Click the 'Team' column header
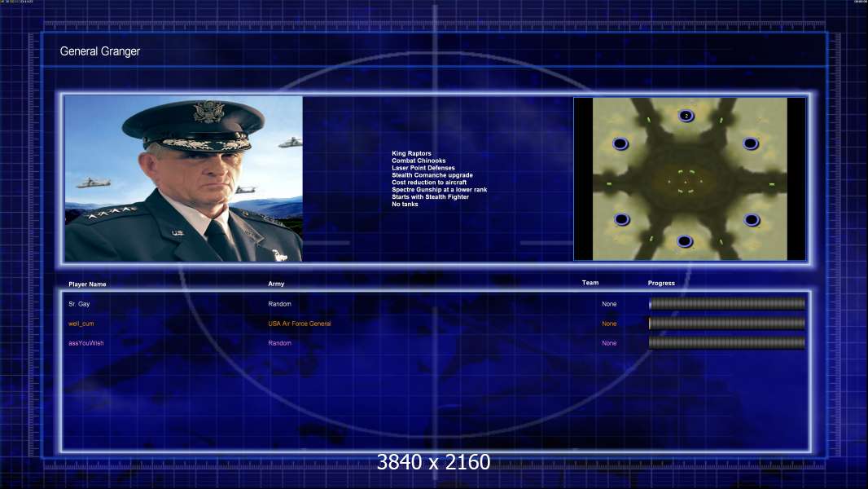This screenshot has width=868, height=489. [x=590, y=283]
